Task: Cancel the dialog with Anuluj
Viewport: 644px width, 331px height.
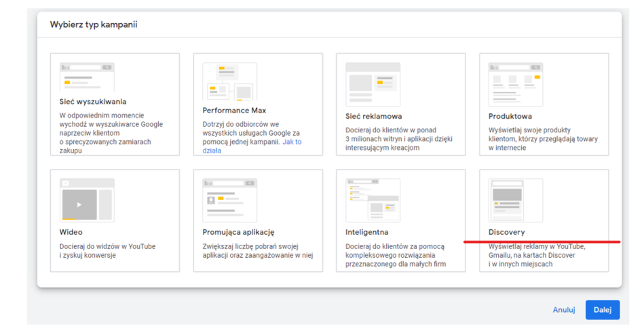Action: tap(563, 310)
